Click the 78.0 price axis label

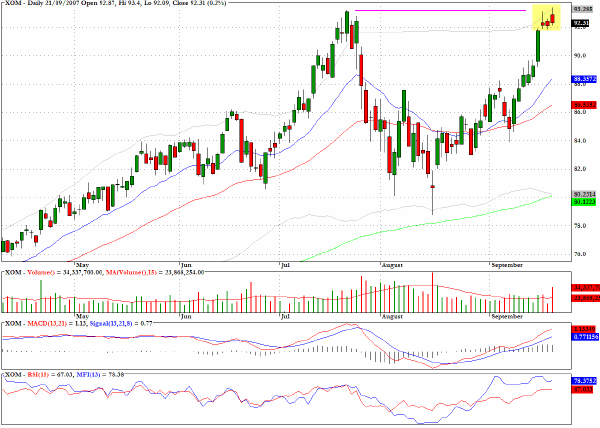click(579, 226)
